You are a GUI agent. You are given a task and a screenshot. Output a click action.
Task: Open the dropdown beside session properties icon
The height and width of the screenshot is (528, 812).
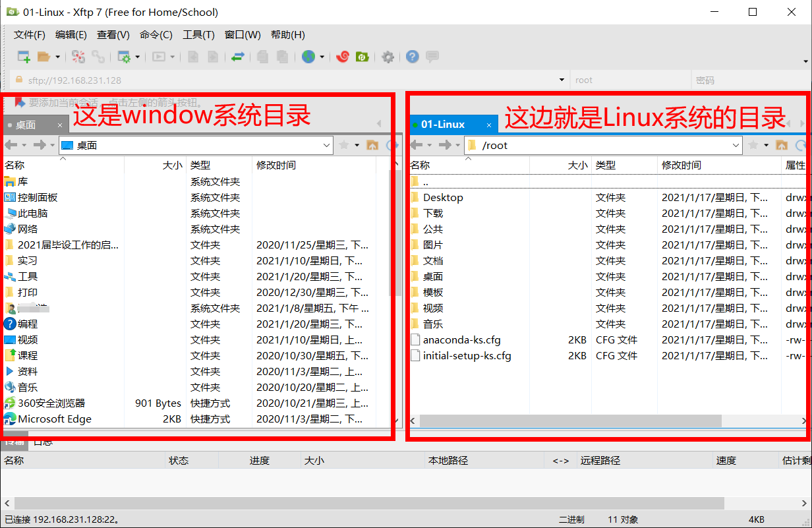[x=138, y=57]
